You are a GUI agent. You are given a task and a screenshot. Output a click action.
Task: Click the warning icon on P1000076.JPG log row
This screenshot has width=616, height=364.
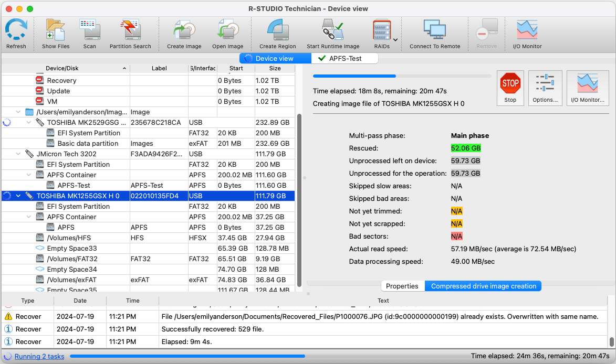click(x=8, y=316)
